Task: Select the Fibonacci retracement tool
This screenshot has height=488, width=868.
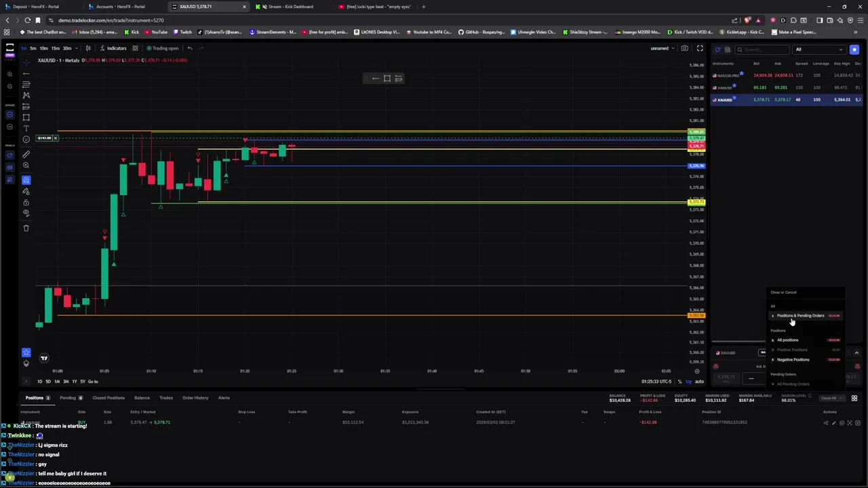Action: click(x=26, y=85)
